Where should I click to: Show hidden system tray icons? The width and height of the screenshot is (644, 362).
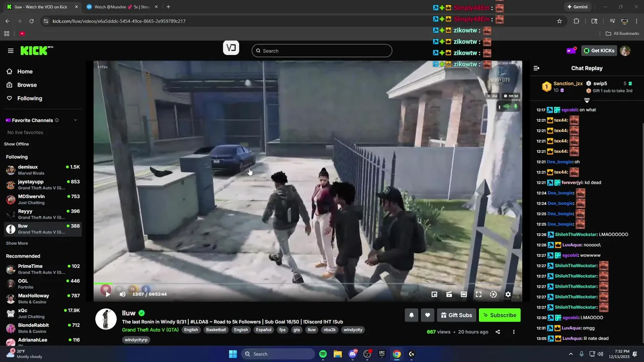tap(571, 354)
